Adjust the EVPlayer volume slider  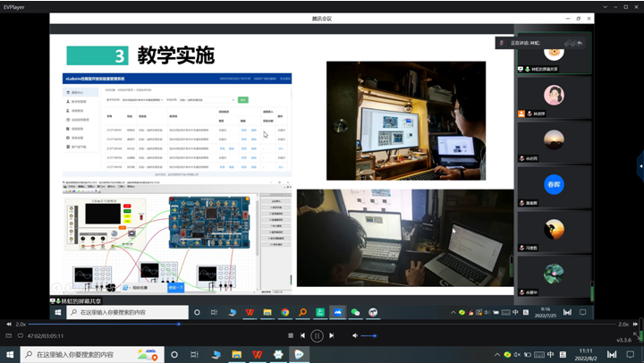(x=369, y=336)
